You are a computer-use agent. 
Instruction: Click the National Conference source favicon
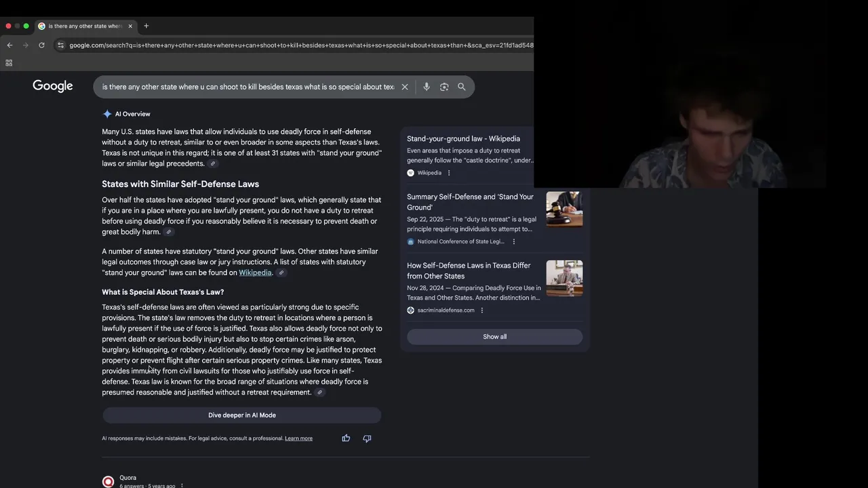click(410, 242)
